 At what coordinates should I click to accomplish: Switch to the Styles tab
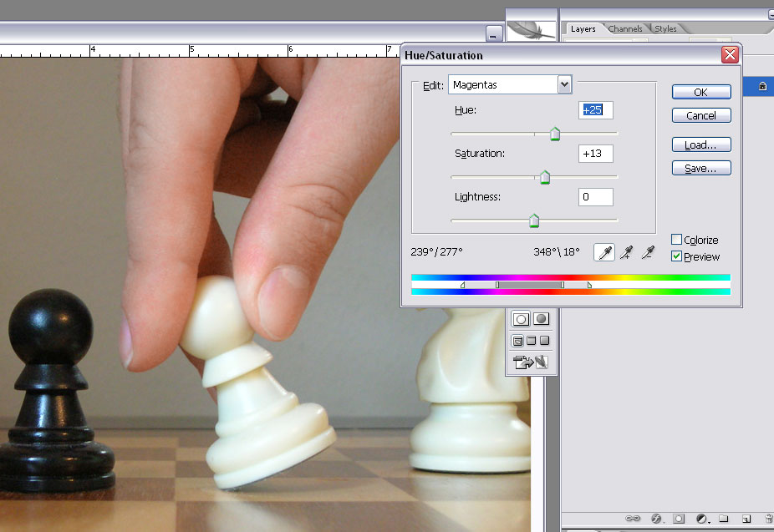point(665,29)
